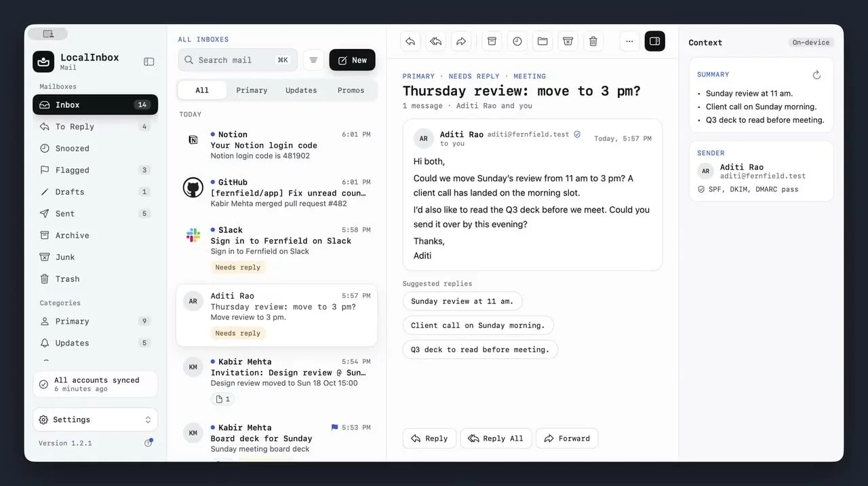The width and height of the screenshot is (868, 486).
Task: Click the verified shield beside aditi@fernfield.test
Action: pyautogui.click(x=577, y=134)
